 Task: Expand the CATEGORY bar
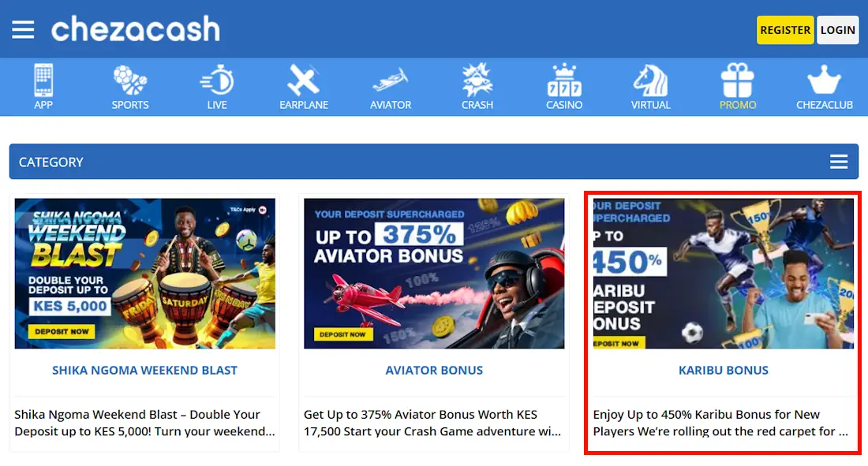coord(434,162)
